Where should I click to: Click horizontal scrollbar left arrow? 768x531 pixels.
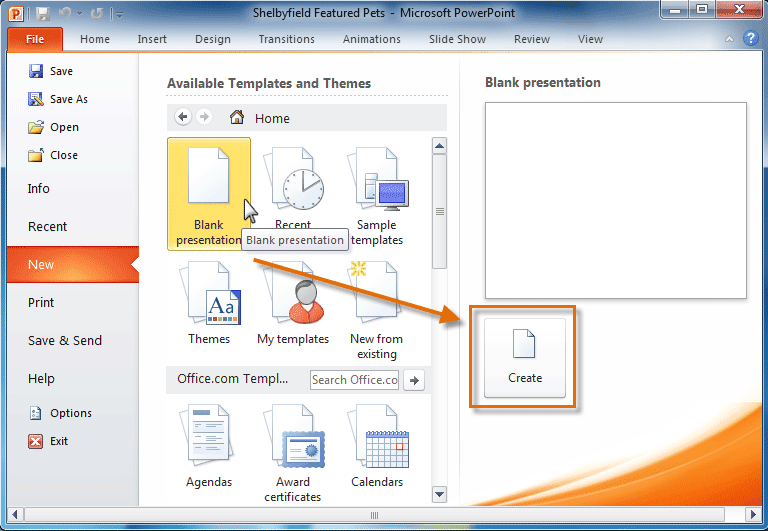click(14, 514)
